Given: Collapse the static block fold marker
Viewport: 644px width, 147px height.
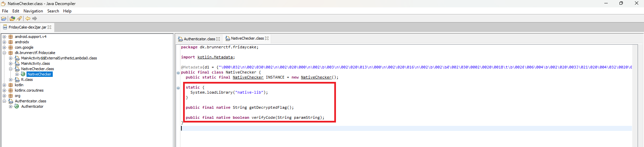Looking at the screenshot, I should point(178,88).
